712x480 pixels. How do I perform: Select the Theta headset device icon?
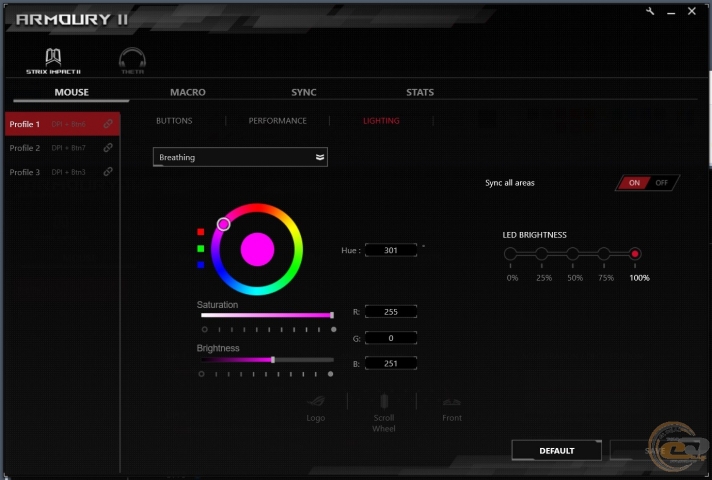(x=132, y=61)
